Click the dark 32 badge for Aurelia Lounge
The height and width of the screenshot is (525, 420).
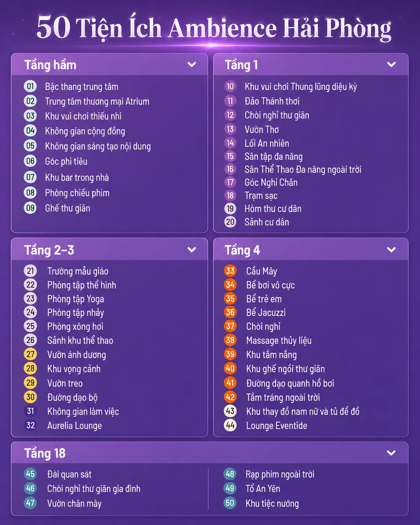pos(30,425)
